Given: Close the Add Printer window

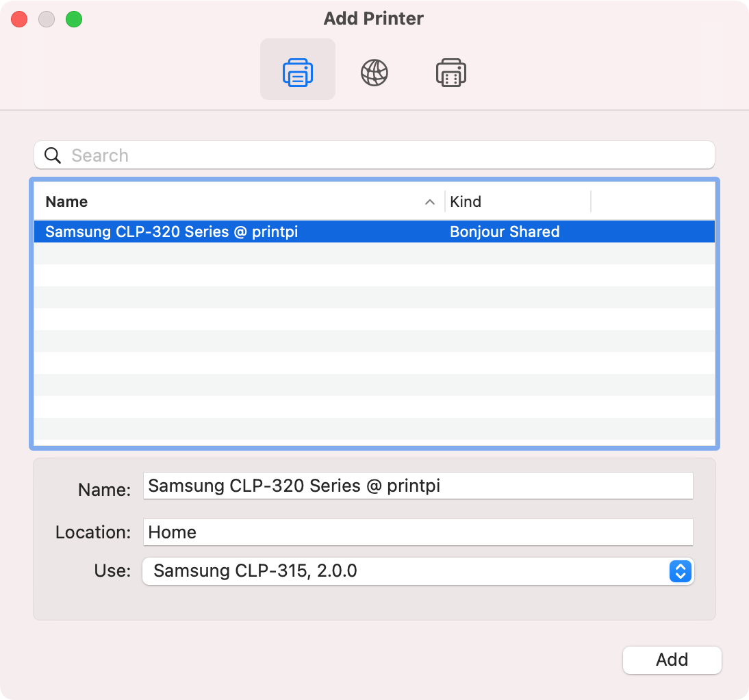Looking at the screenshot, I should (19, 19).
